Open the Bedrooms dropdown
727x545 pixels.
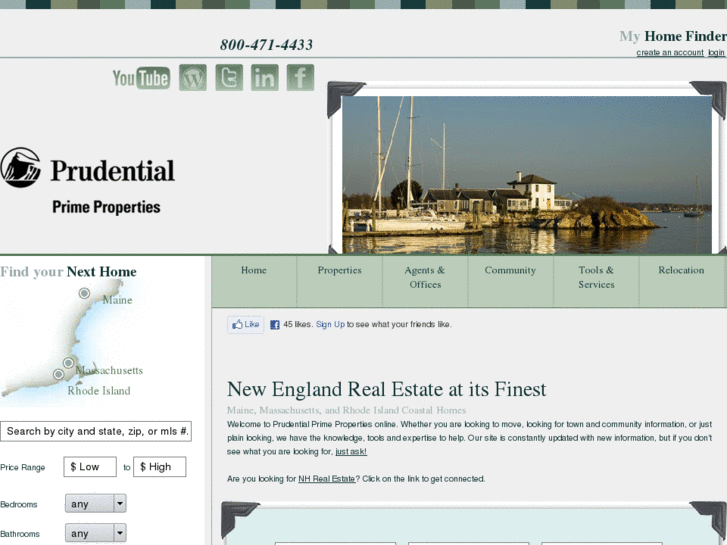(x=96, y=504)
